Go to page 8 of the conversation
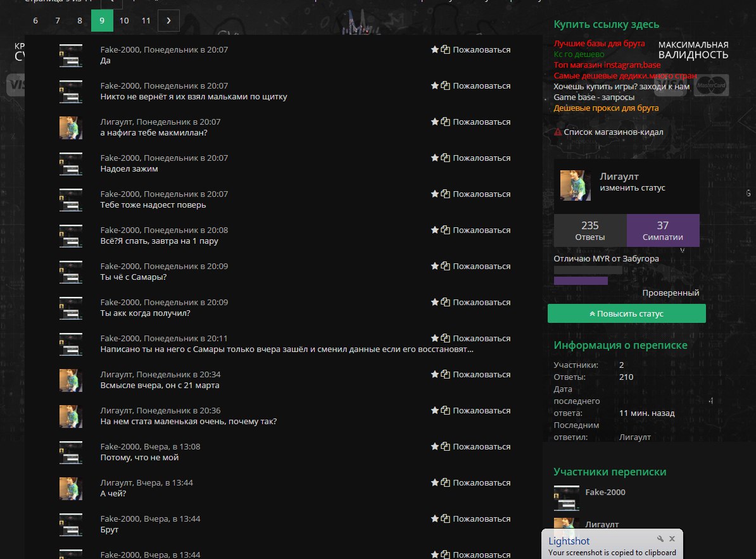Viewport: 756px width, 559px height. (80, 21)
